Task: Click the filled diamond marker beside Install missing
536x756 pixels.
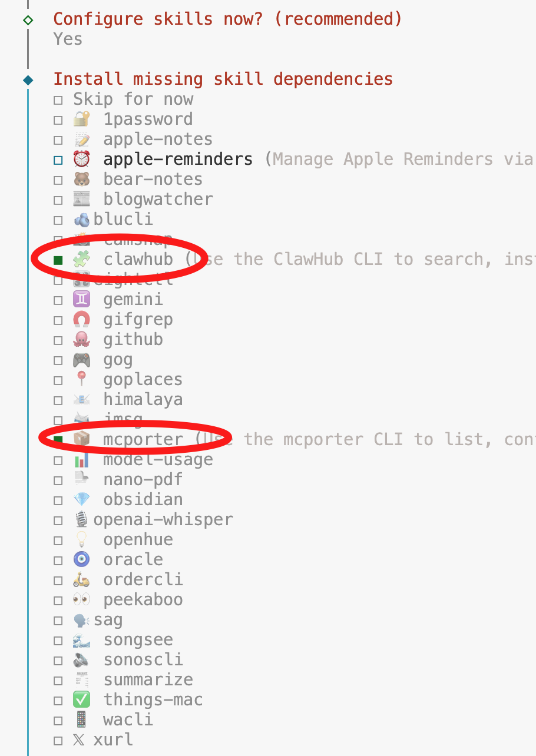Action: tap(28, 79)
